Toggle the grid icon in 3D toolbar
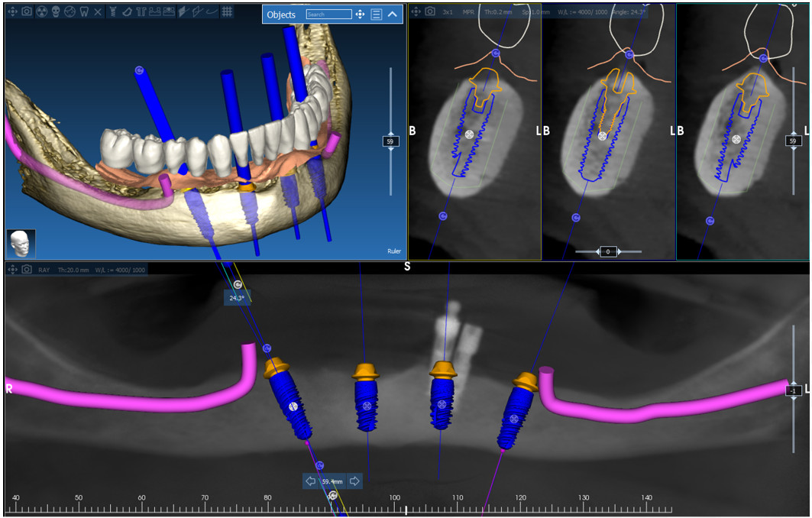The height and width of the screenshot is (518, 812). (227, 11)
